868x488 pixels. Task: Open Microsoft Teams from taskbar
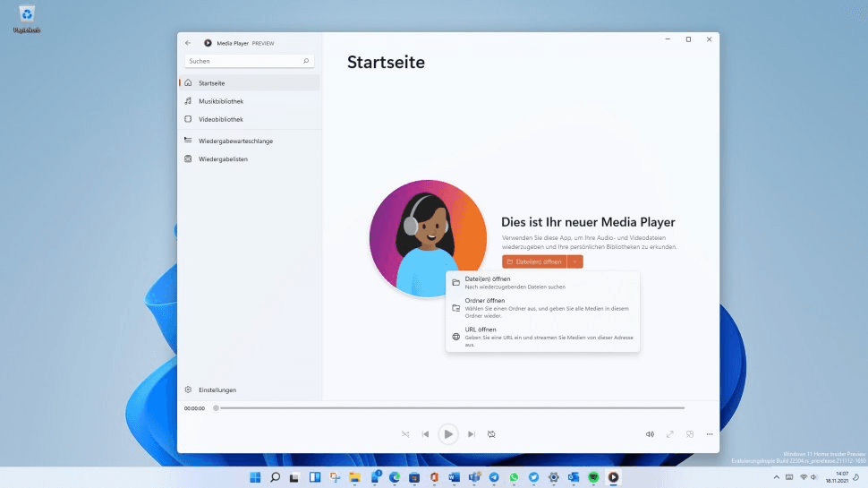(x=474, y=477)
